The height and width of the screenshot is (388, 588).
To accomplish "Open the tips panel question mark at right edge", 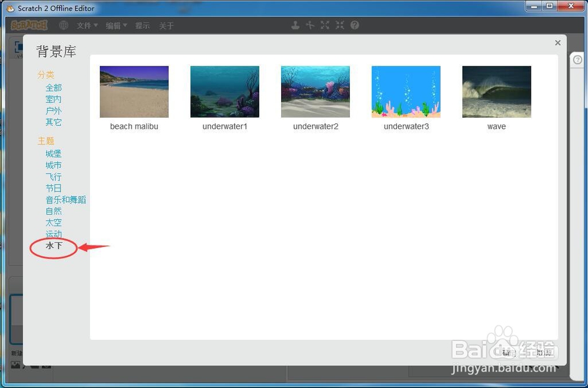I will 577,59.
